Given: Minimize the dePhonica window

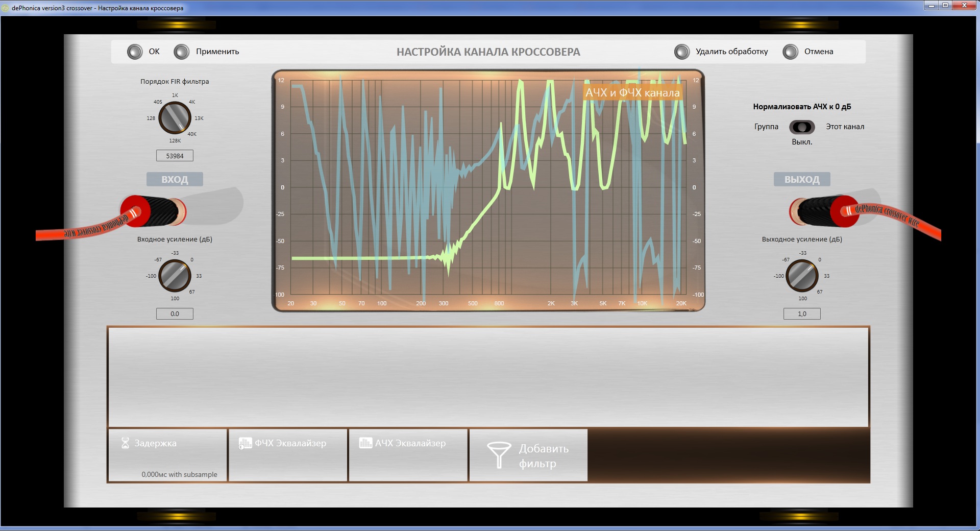Looking at the screenshot, I should pyautogui.click(x=932, y=5).
